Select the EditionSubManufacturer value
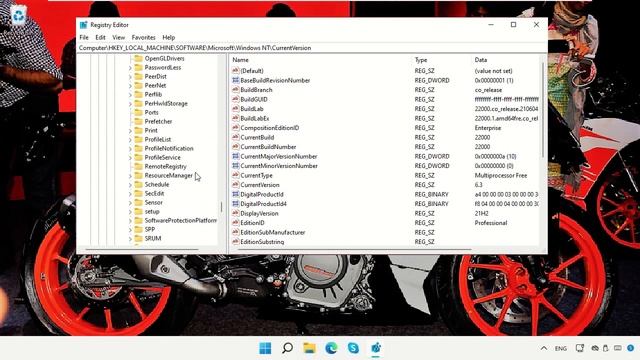The width and height of the screenshot is (640, 360). tap(273, 232)
